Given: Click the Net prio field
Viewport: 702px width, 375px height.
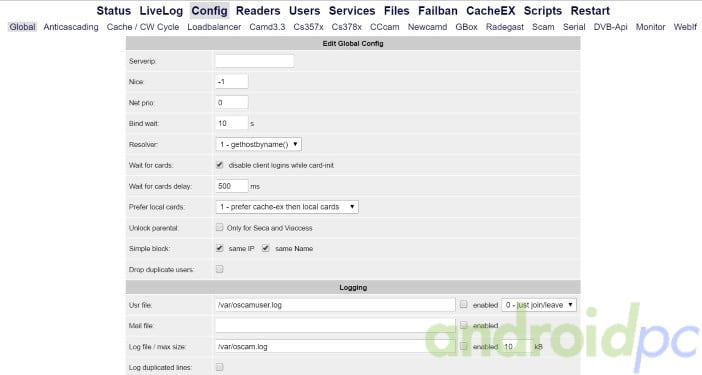Looking at the screenshot, I should (231, 102).
